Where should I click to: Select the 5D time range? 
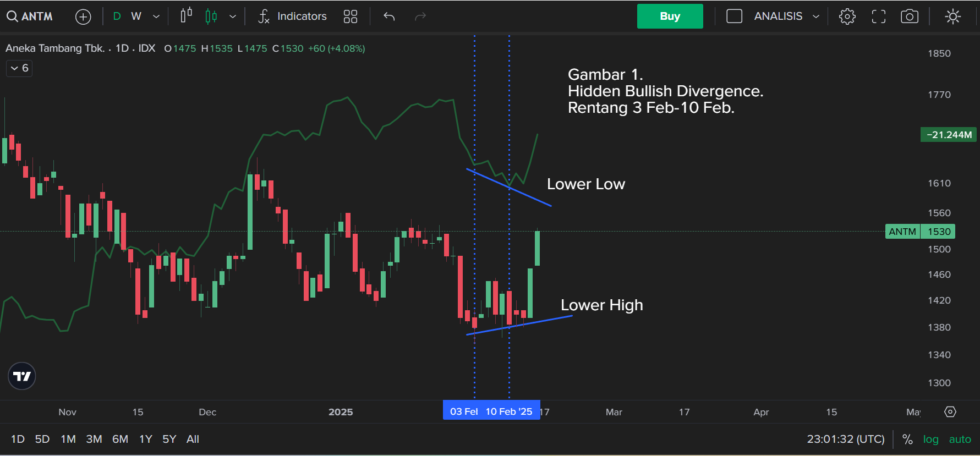point(42,439)
